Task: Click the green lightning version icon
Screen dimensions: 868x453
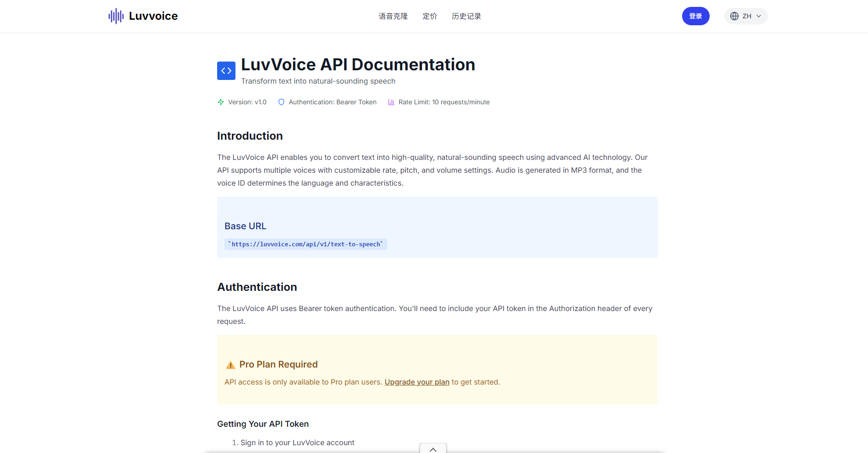Action: [221, 102]
